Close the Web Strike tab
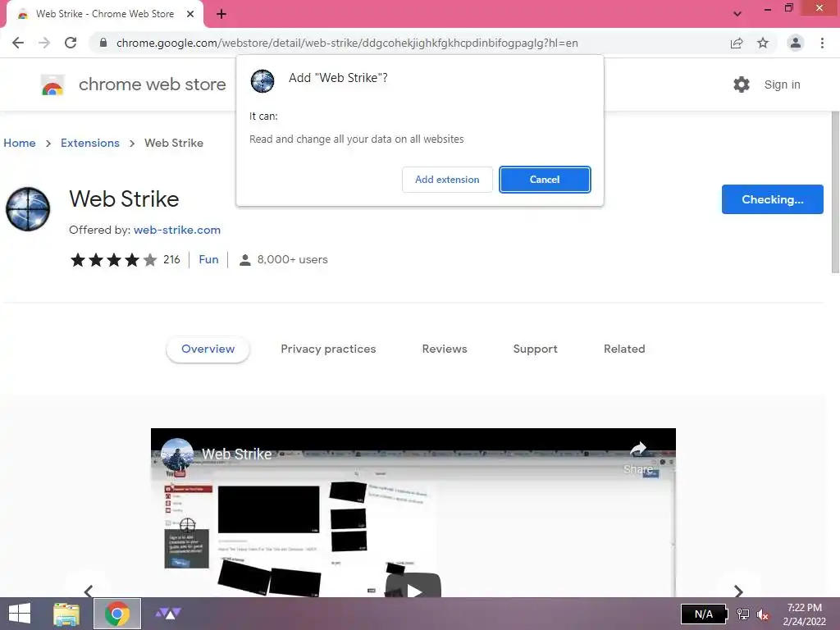Viewport: 840px width, 630px height. 190,14
